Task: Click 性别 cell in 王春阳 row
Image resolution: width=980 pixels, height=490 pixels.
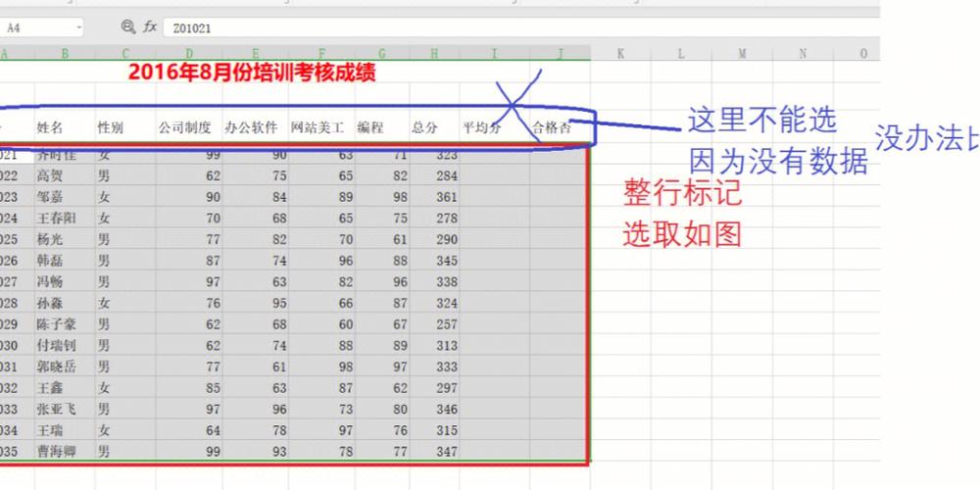Action: click(x=125, y=219)
